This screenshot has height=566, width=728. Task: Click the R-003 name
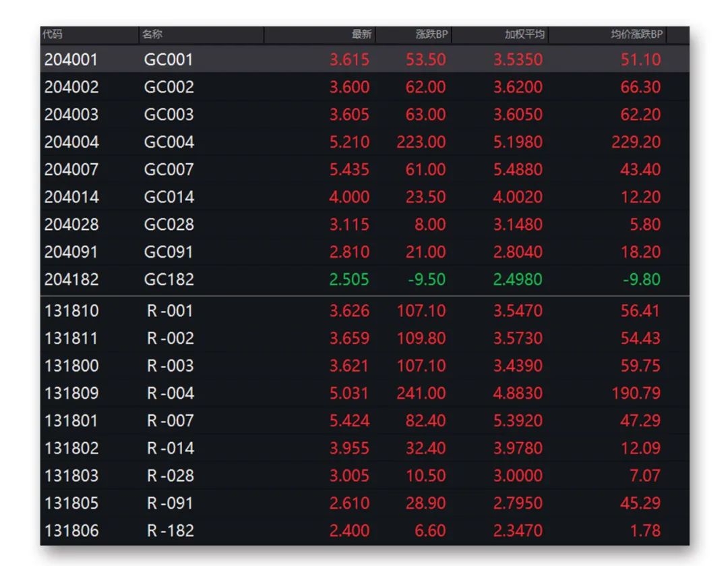(170, 366)
